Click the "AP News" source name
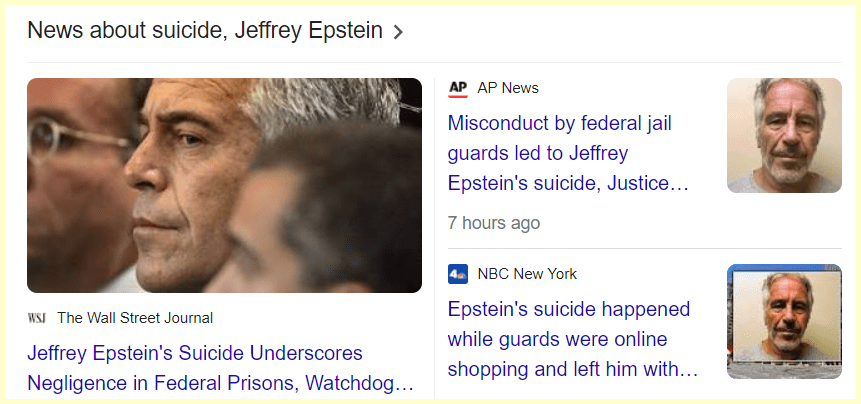This screenshot has height=404, width=861. 508,88
